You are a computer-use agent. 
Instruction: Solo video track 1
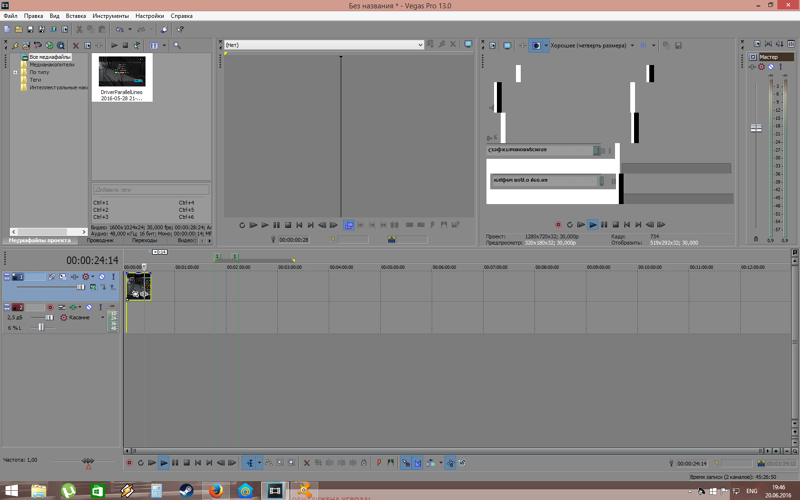(x=113, y=277)
